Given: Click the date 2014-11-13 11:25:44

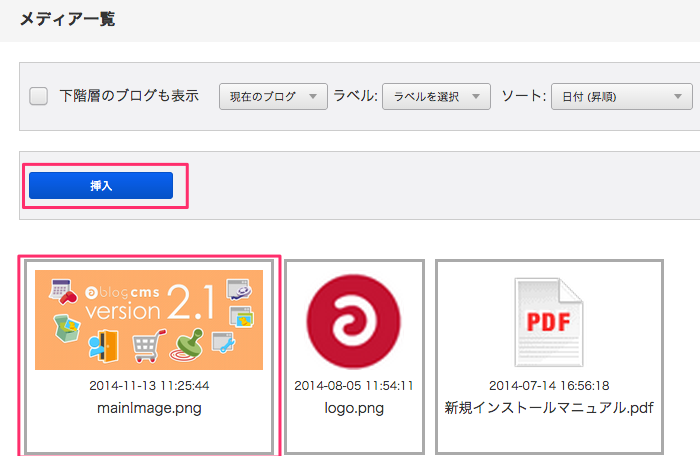Looking at the screenshot, I should pos(149,385).
